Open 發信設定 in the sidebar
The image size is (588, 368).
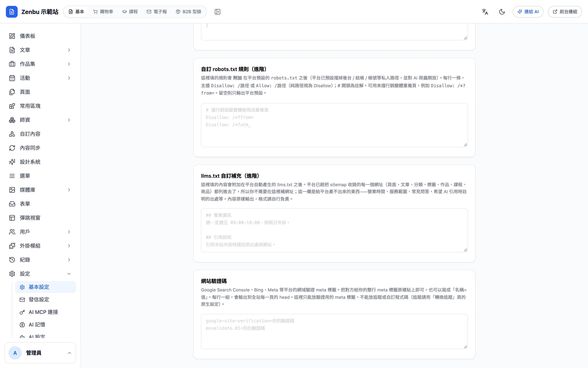[x=45, y=300]
